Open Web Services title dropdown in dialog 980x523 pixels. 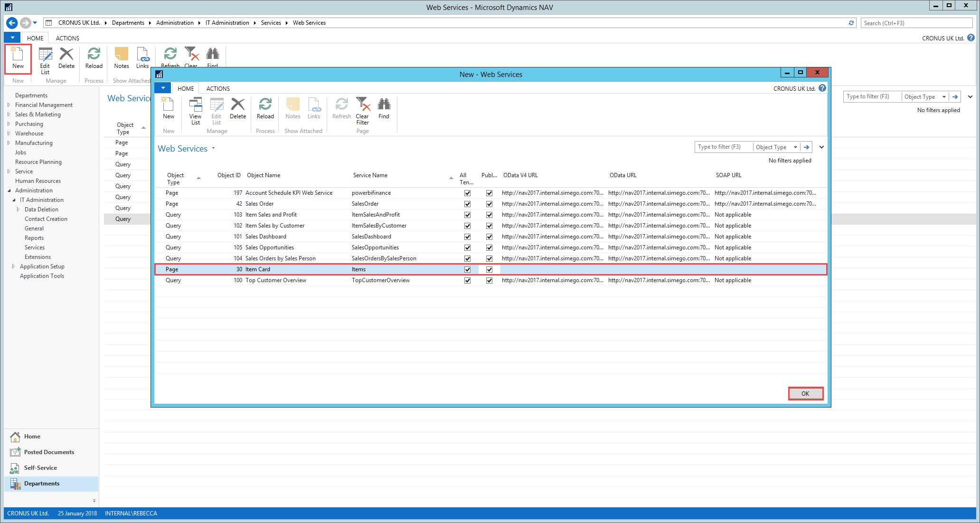[x=214, y=148]
